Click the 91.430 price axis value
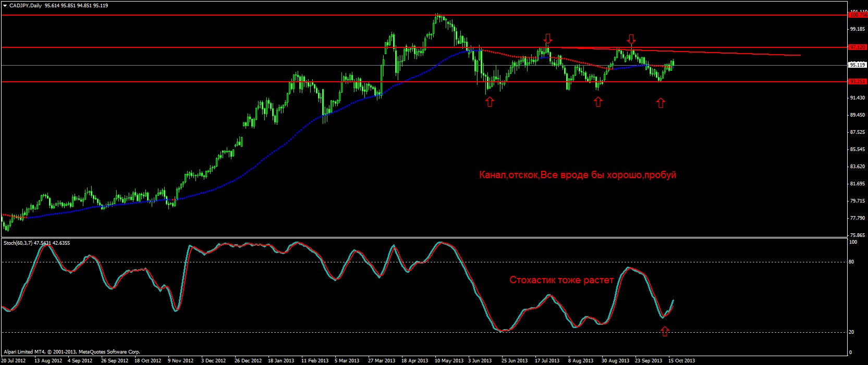Viewport: 868px width, 365px height. [x=858, y=98]
